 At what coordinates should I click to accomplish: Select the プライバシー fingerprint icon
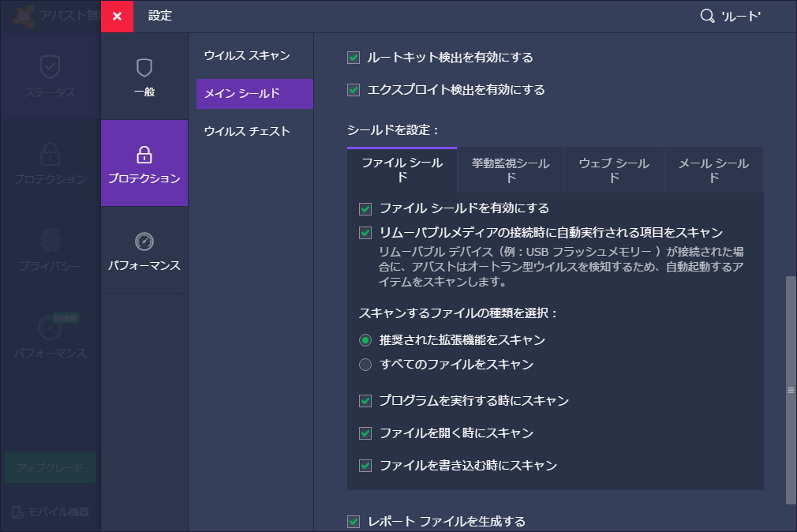pos(49,241)
